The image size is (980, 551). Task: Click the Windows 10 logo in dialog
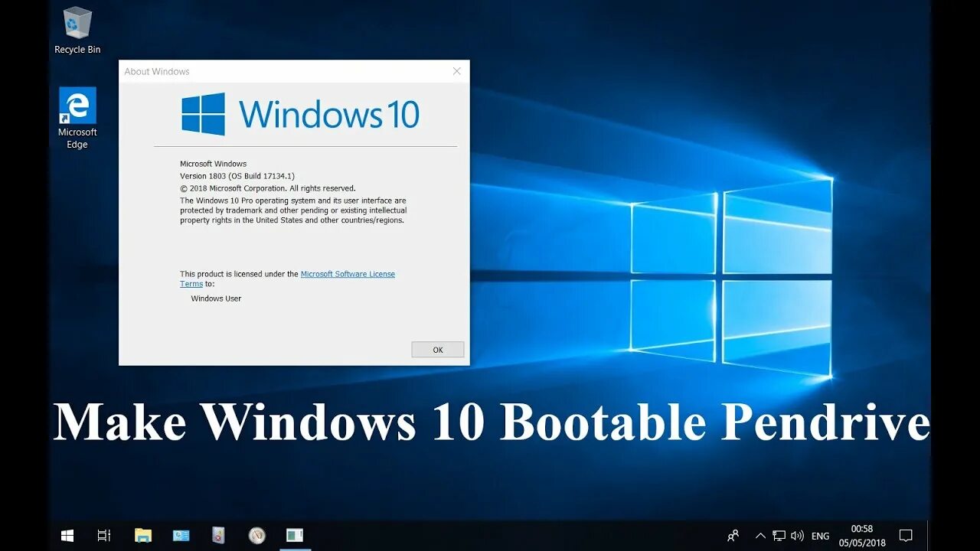coord(300,114)
